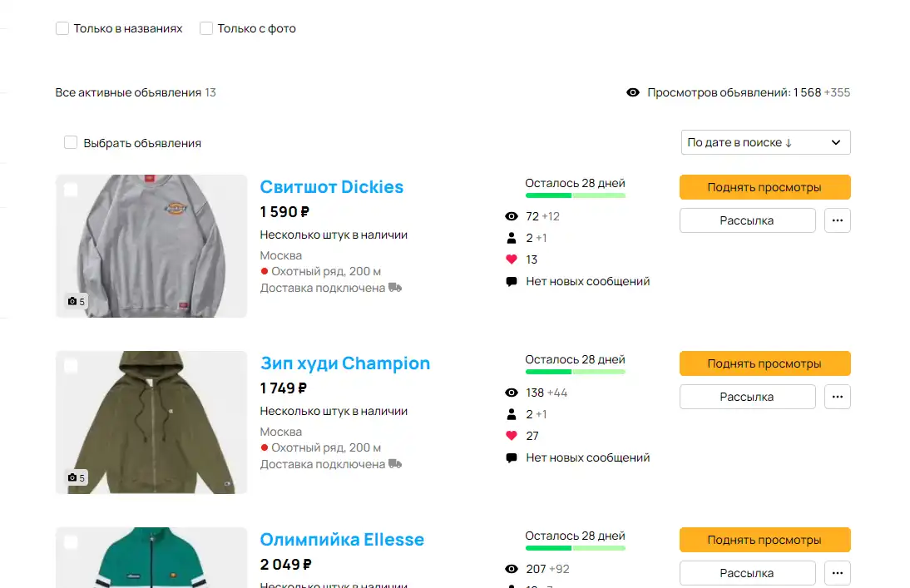Screen dimensions: 910x588
Task: Enable the Только в названиях checkbox
Action: [62, 28]
